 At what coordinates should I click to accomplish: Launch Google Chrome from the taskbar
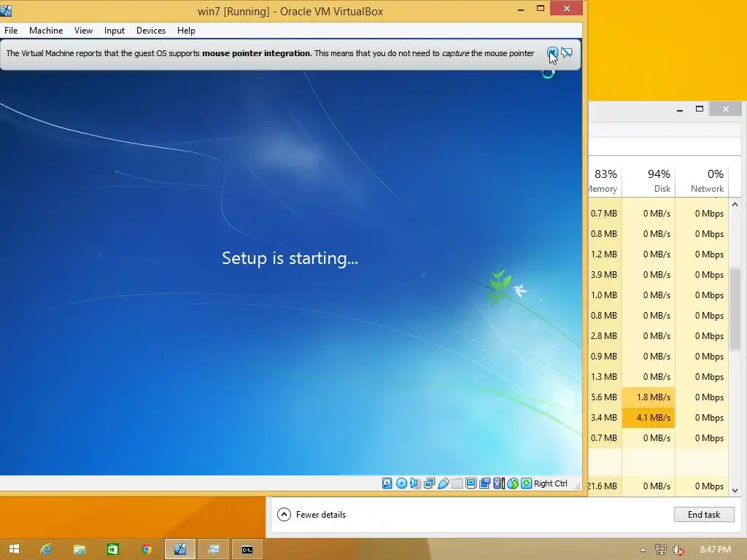click(146, 549)
